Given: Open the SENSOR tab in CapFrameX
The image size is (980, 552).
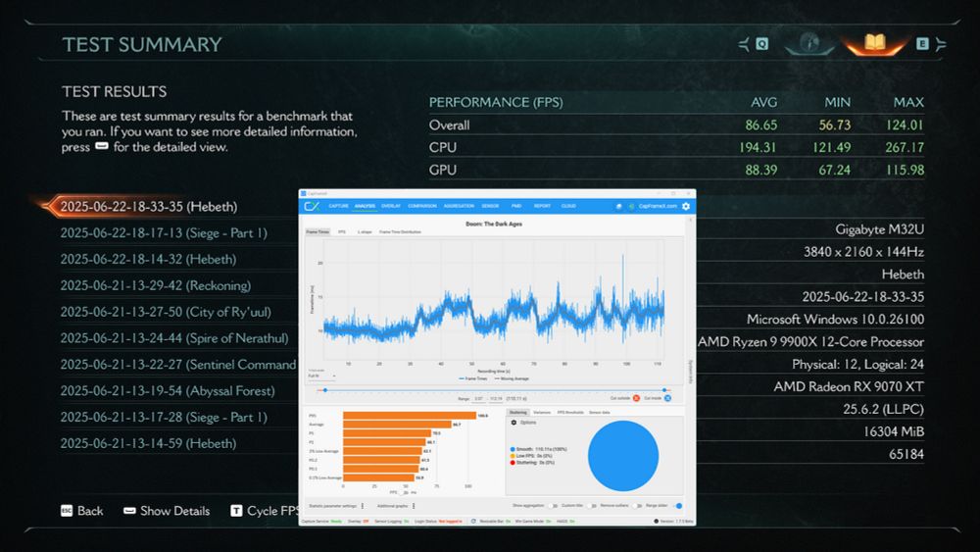Looking at the screenshot, I should click(x=490, y=206).
